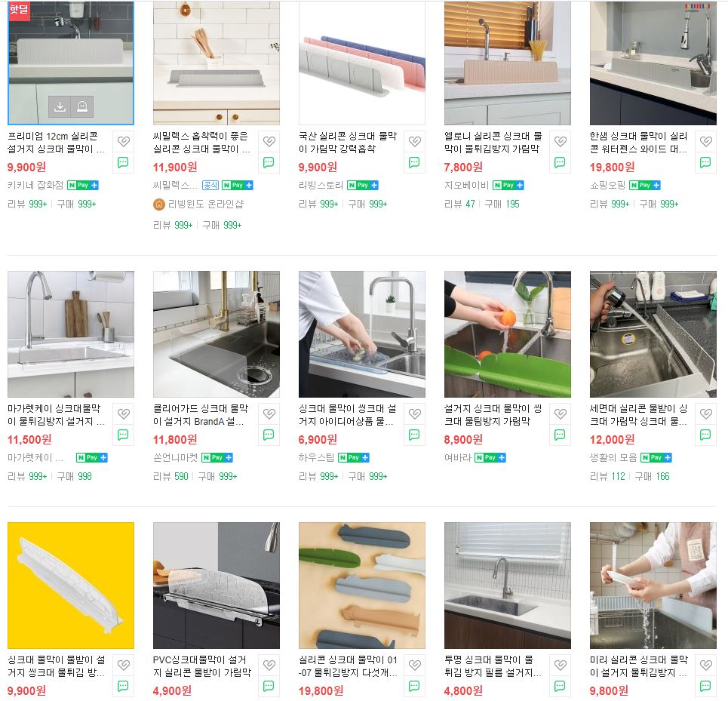Open the green leaf sink guard thumbnail
The height and width of the screenshot is (701, 728).
[508, 334]
